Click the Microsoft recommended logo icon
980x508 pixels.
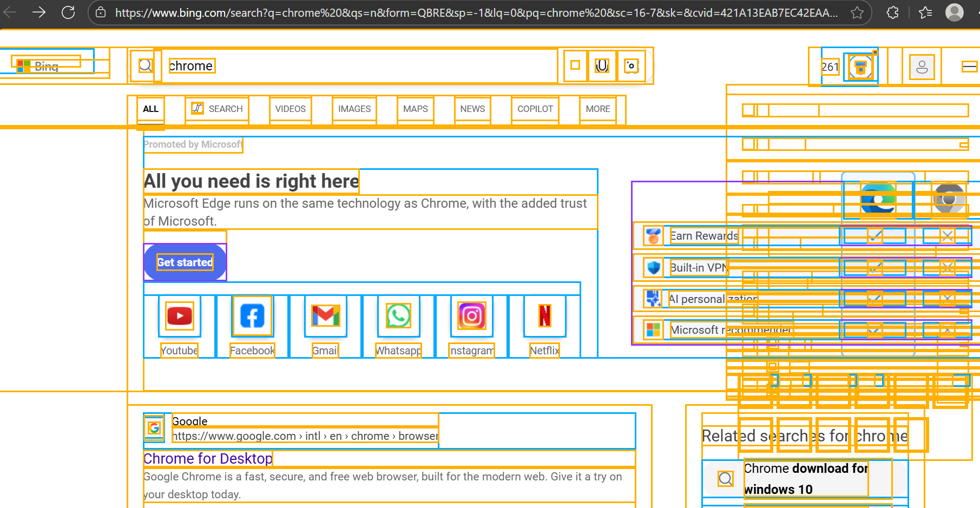pyautogui.click(x=653, y=330)
